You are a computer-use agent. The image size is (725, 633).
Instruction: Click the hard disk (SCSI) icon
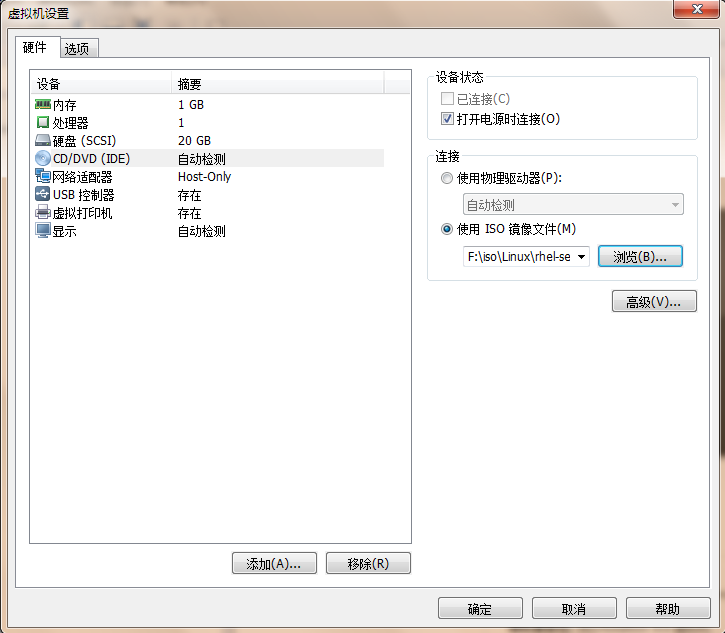click(x=43, y=140)
